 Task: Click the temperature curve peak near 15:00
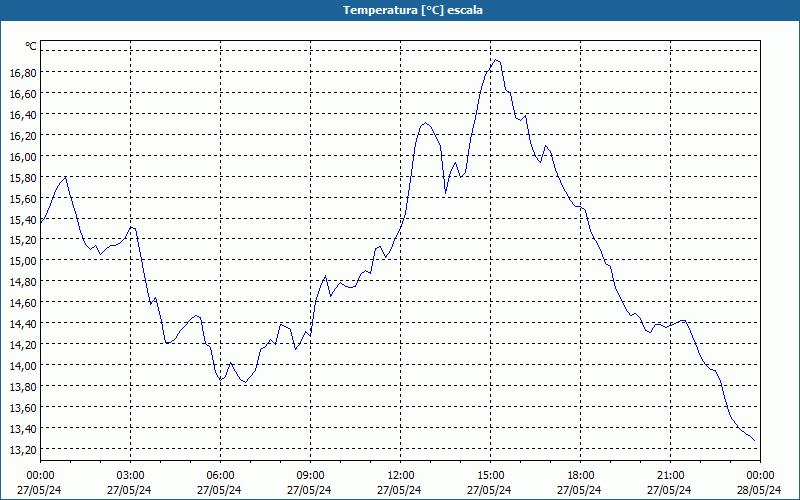point(495,60)
